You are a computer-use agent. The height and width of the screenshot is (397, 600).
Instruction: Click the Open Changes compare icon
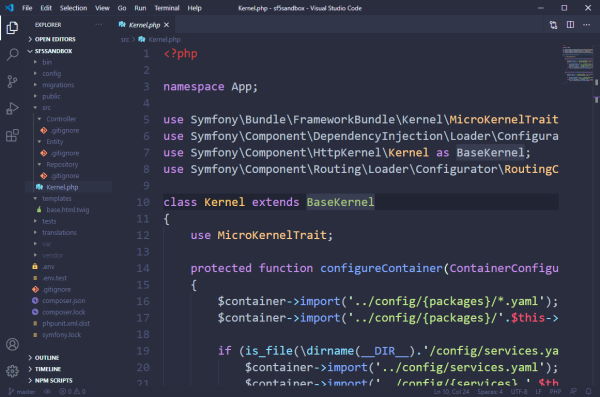[x=553, y=25]
